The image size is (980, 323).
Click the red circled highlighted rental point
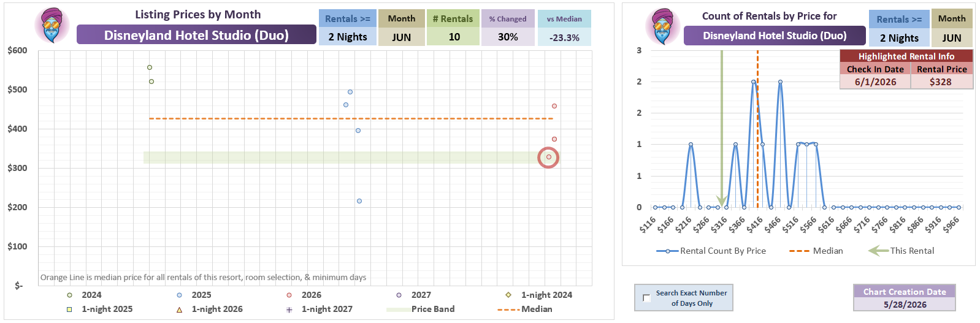[x=548, y=158]
